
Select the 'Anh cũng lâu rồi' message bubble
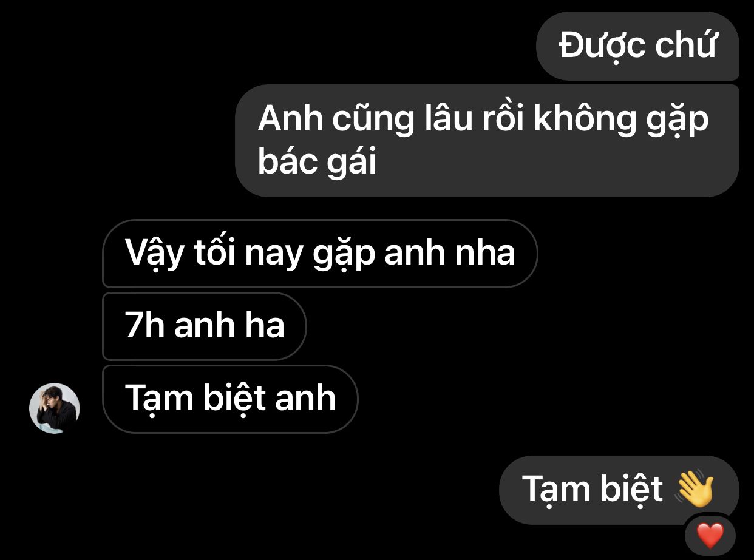[487, 141]
